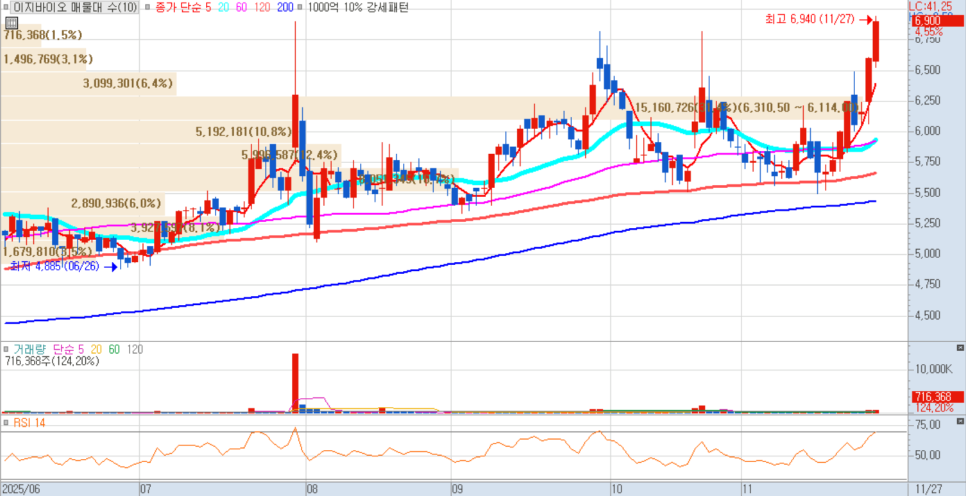This screenshot has width=966, height=496.
Task: Click the 4,500 price axis label
Action: 927,315
